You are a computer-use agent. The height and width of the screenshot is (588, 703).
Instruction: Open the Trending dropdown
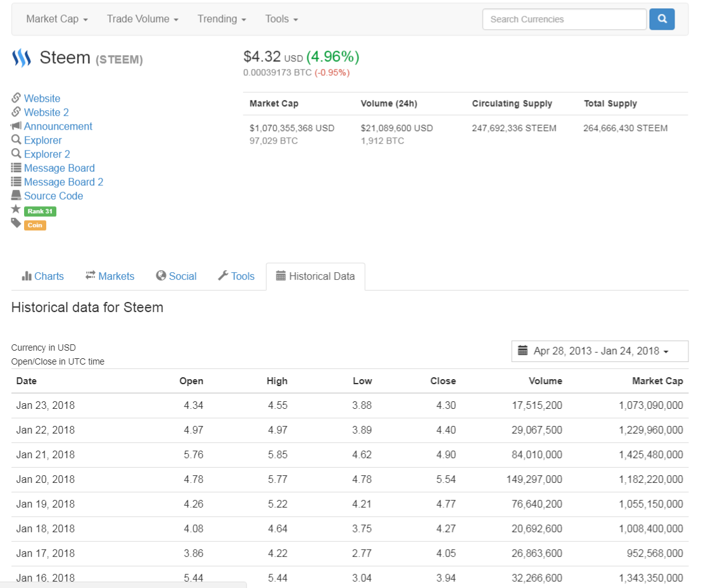coord(222,19)
